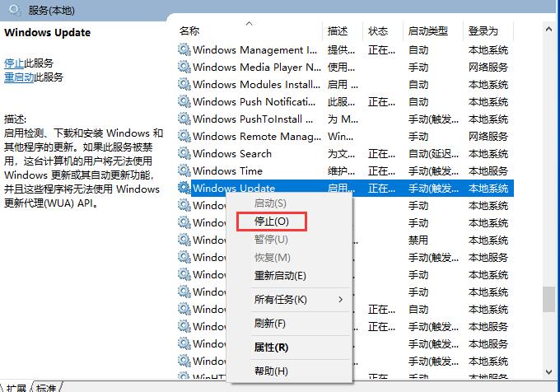Expand the 所有任务(K) submenu
This screenshot has width=560, height=392.
(280, 299)
